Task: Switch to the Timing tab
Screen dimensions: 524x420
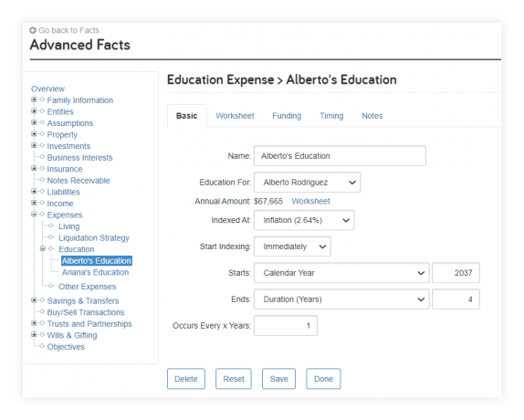Action: point(331,116)
